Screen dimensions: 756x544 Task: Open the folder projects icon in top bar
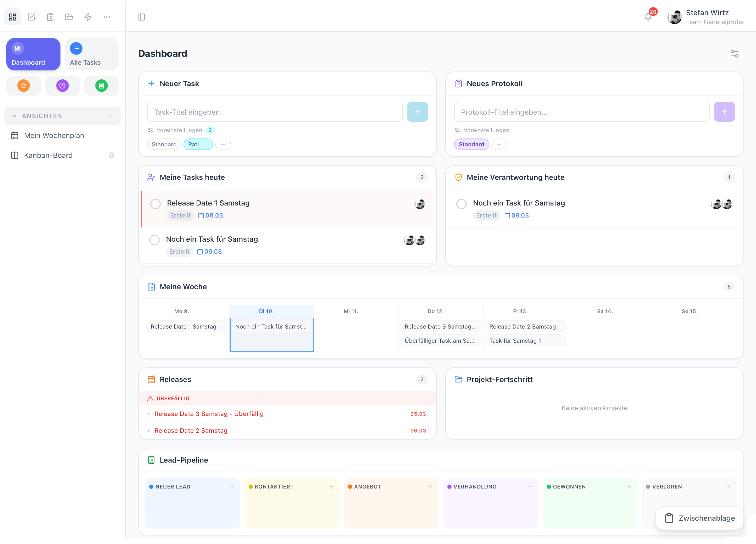pyautogui.click(x=69, y=17)
